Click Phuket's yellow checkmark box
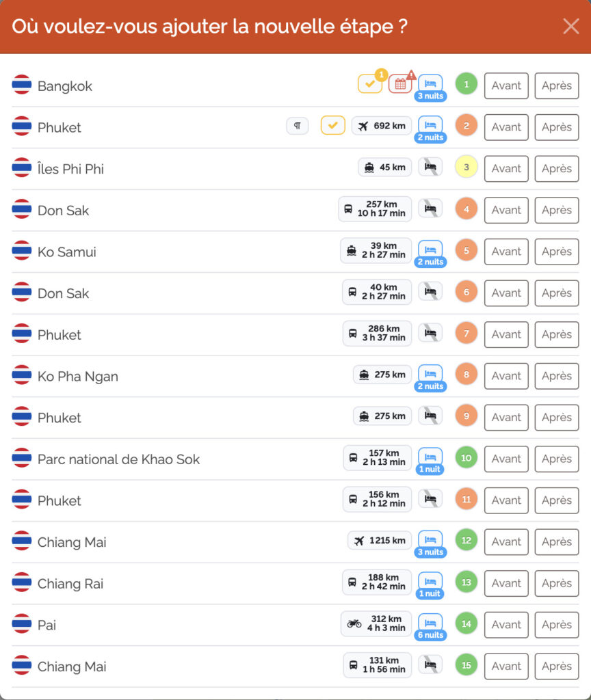The image size is (591, 700). [333, 126]
